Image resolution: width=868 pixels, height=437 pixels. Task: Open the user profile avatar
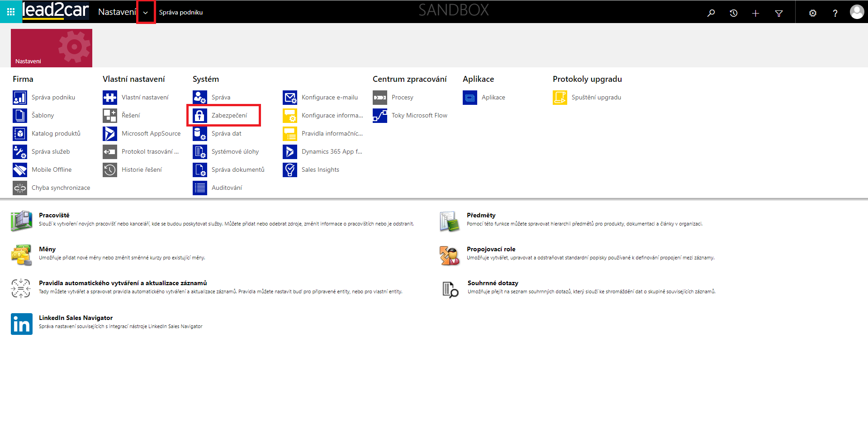click(x=856, y=12)
